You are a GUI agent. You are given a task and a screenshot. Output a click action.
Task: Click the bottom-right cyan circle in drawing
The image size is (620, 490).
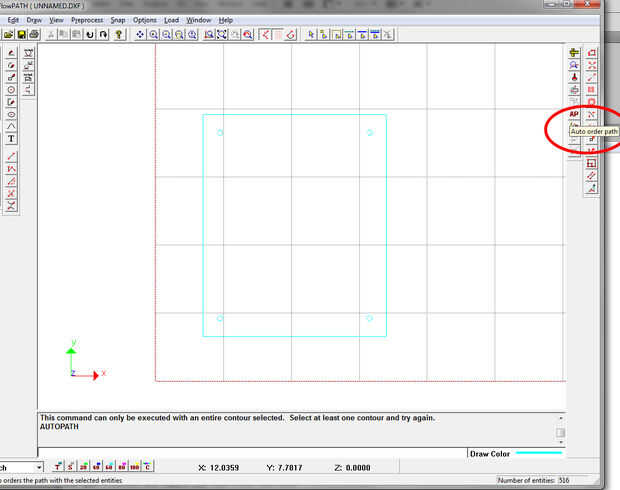point(369,318)
